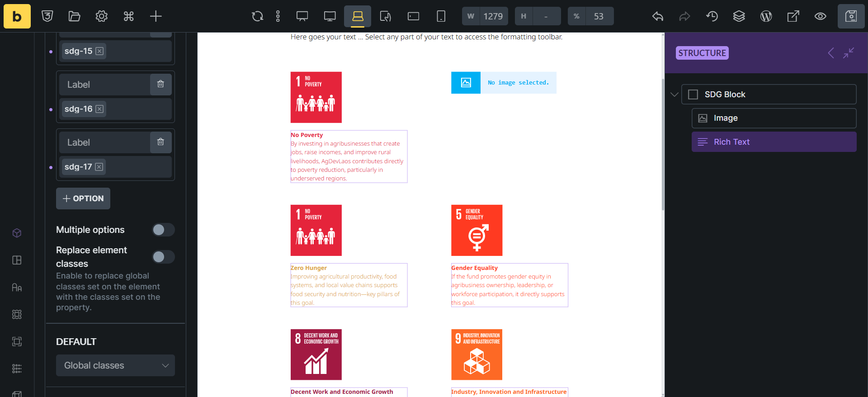Click the + OPTION button
This screenshot has height=397, width=868.
pos(83,198)
